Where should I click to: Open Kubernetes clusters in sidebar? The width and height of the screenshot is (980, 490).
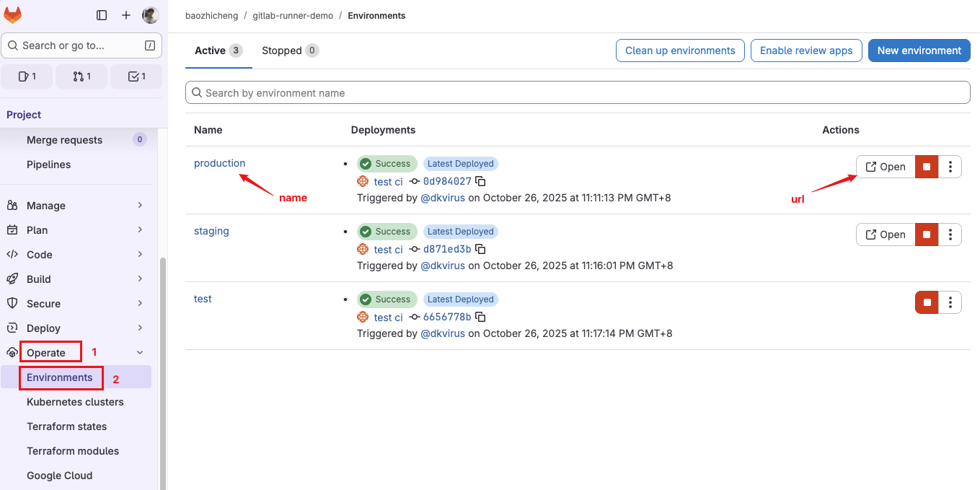click(x=75, y=402)
